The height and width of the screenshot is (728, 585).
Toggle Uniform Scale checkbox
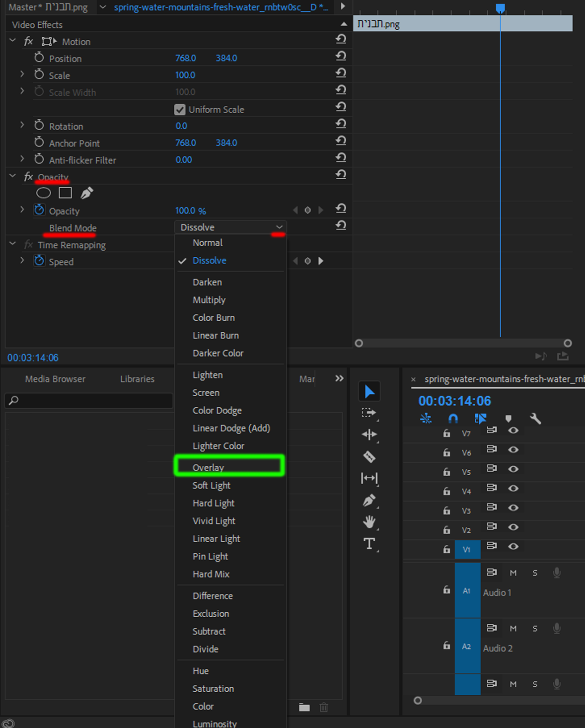point(180,109)
